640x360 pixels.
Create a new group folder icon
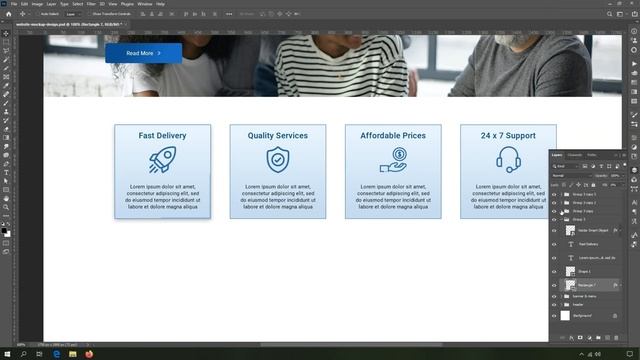pos(598,338)
